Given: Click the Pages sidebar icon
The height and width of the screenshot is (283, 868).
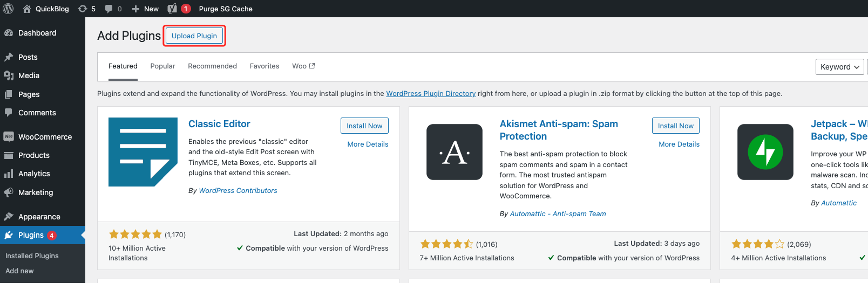Looking at the screenshot, I should 9,94.
